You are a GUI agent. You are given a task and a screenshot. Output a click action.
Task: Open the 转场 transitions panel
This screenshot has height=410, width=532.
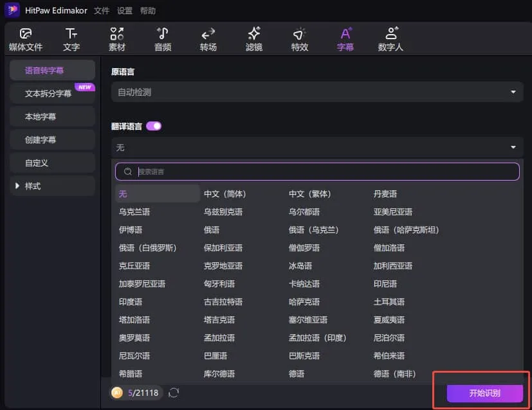208,38
